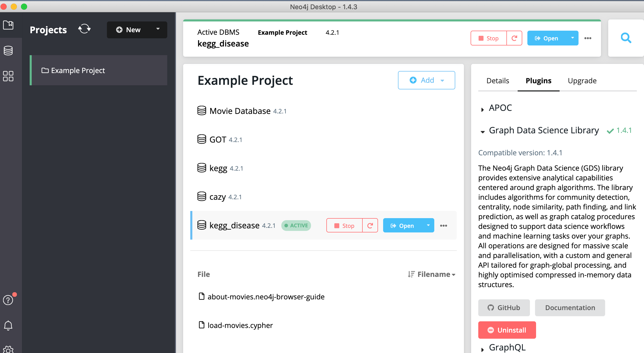Open the DBMS list sidebar icon
This screenshot has height=353, width=644.
pyautogui.click(x=8, y=51)
